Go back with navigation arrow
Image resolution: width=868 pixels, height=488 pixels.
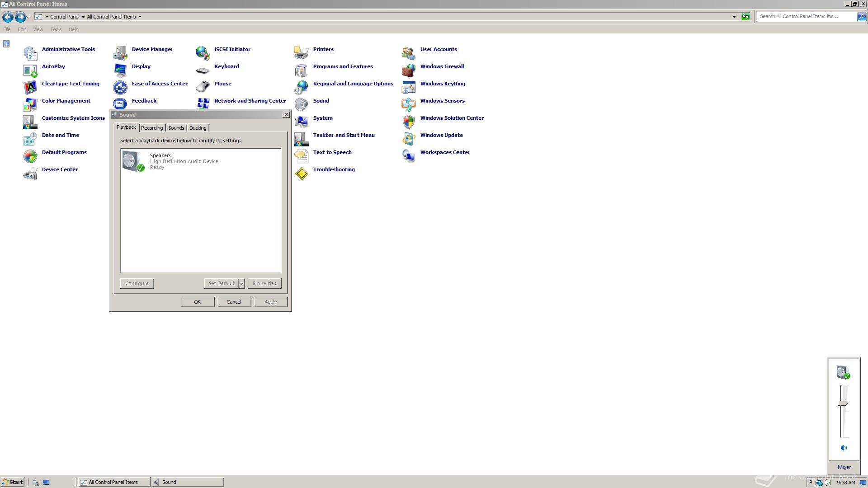pyautogui.click(x=8, y=17)
